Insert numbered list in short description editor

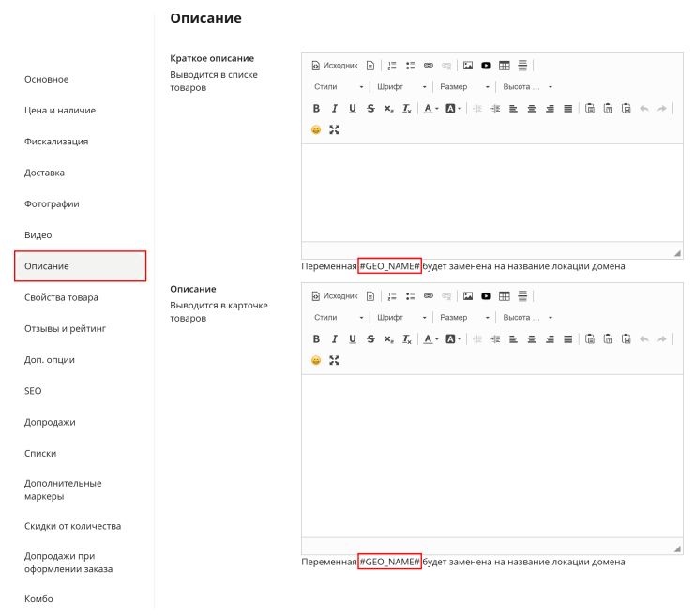point(392,66)
